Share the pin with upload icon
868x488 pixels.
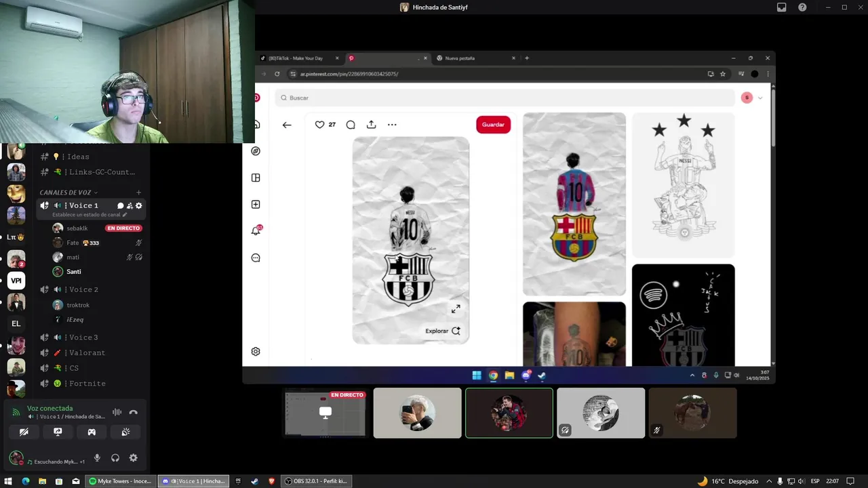tap(371, 125)
